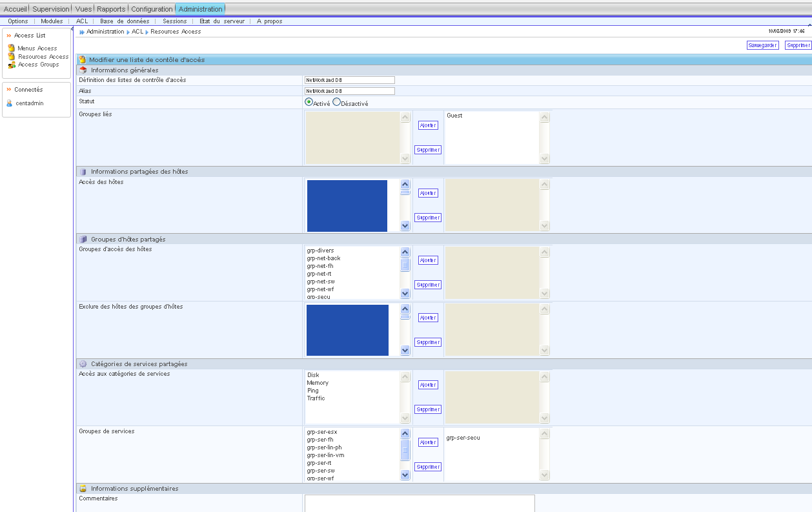Viewport: 812px width, 512px height.
Task: Click the Groupes d'hôtes partagés icon
Action: tap(83, 240)
